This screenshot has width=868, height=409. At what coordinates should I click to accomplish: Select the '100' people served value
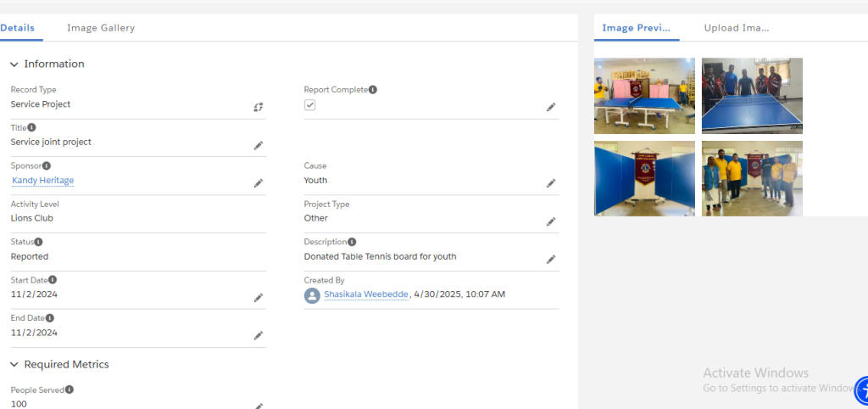pos(19,404)
